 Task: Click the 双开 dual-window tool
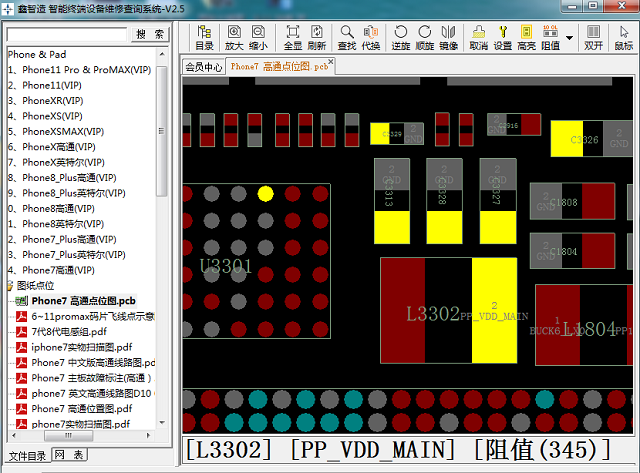click(593, 38)
